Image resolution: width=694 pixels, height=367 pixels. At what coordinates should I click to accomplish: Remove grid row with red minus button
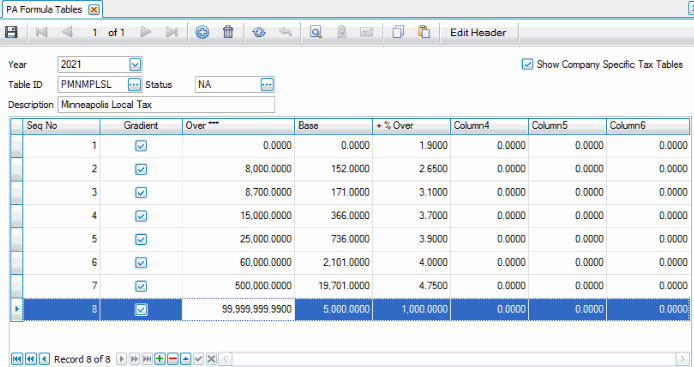(x=173, y=359)
